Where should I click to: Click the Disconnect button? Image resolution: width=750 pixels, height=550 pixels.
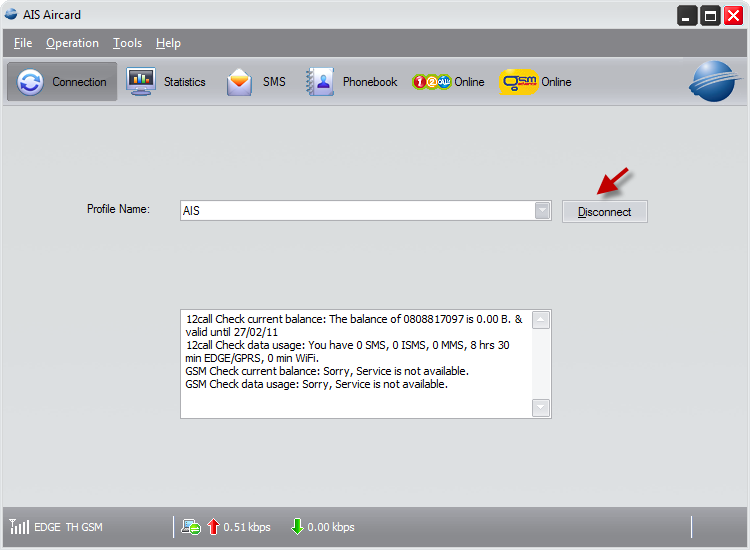605,211
